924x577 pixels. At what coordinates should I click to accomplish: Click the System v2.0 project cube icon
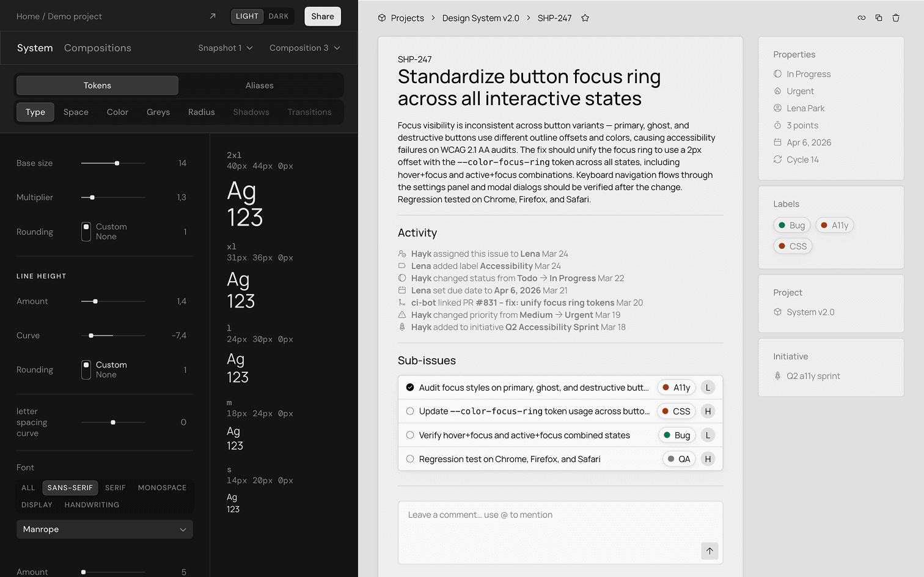pos(777,312)
